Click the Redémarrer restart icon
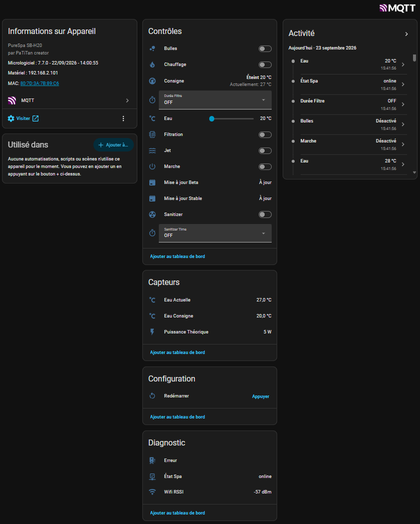This screenshot has height=524, width=420. click(x=152, y=396)
